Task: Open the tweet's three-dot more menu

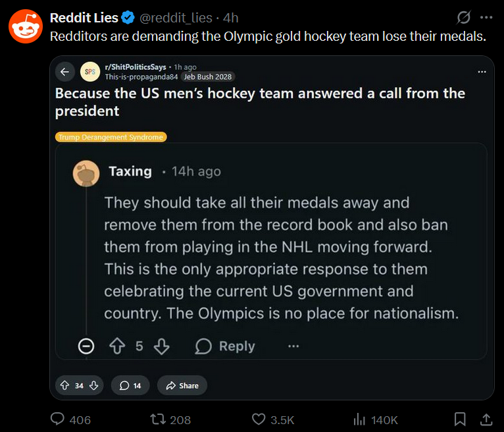Action: coord(486,17)
